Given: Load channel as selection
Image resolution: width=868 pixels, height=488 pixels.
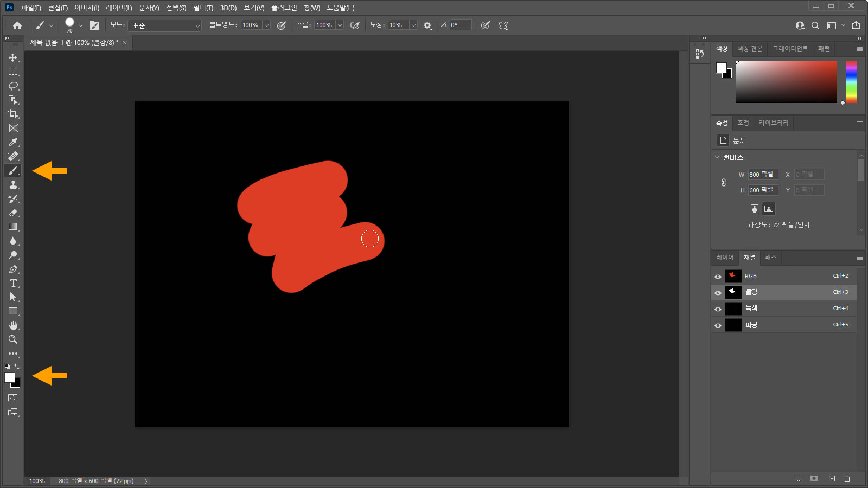Looking at the screenshot, I should 799,478.
